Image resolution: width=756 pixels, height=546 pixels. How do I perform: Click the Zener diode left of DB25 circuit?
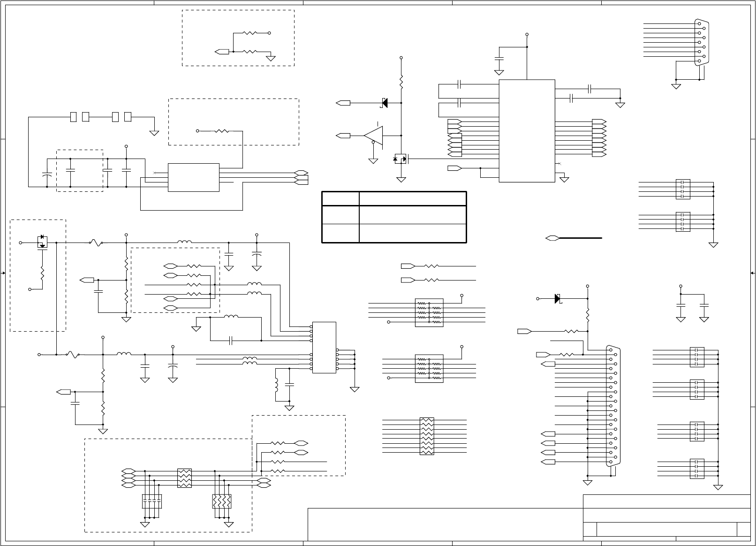(x=558, y=298)
